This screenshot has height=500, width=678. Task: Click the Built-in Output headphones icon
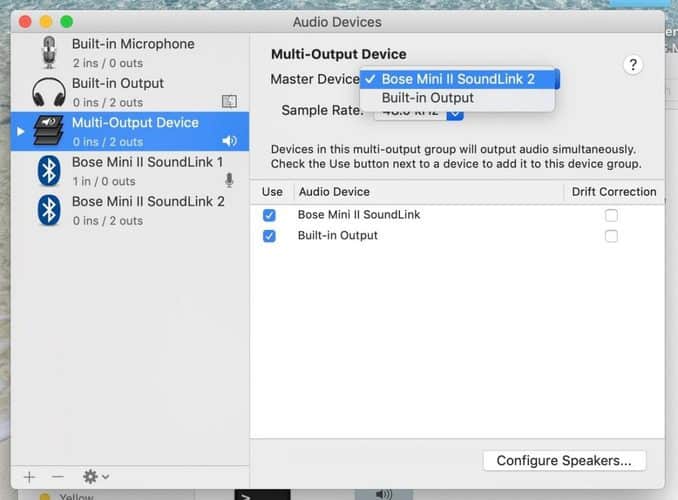[x=49, y=92]
